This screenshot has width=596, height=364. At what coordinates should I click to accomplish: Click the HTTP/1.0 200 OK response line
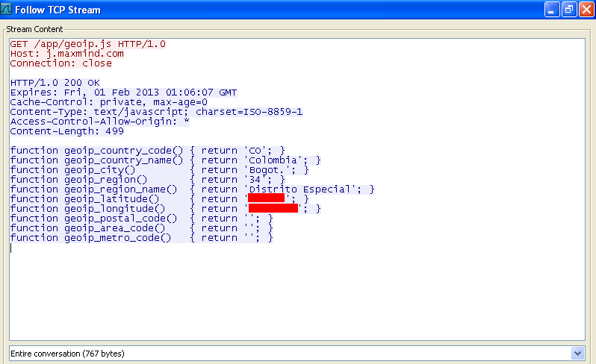[x=55, y=83]
